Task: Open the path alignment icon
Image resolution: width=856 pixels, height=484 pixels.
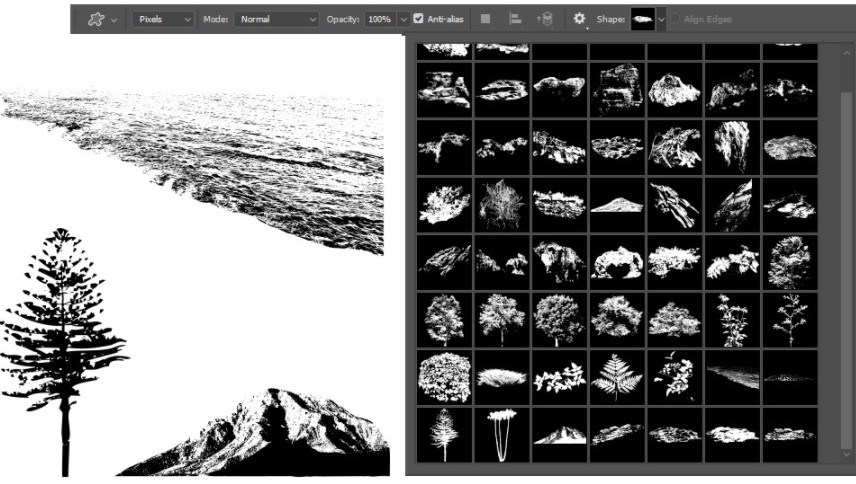Action: tap(515, 19)
